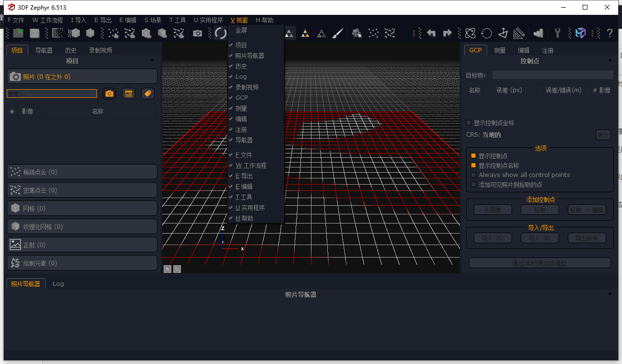Click the bar chart icon in toolbar

[538, 33]
